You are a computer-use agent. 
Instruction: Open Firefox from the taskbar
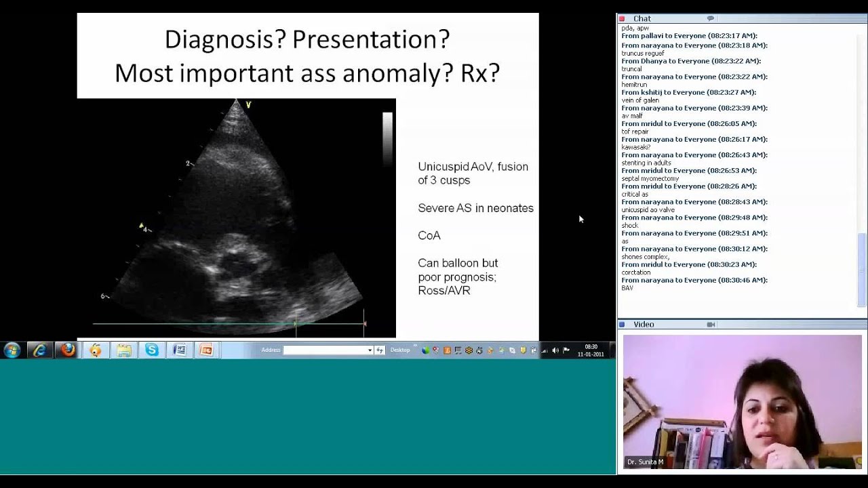click(x=68, y=350)
